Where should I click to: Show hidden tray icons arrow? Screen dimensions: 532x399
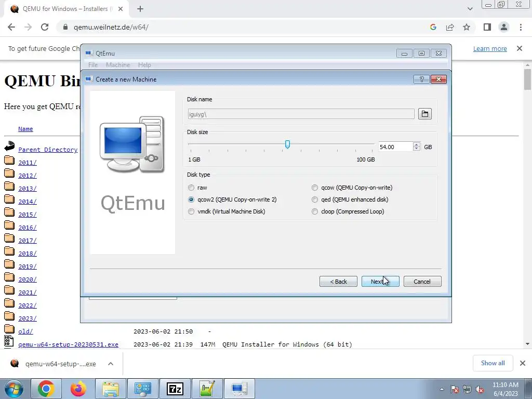[x=442, y=390]
